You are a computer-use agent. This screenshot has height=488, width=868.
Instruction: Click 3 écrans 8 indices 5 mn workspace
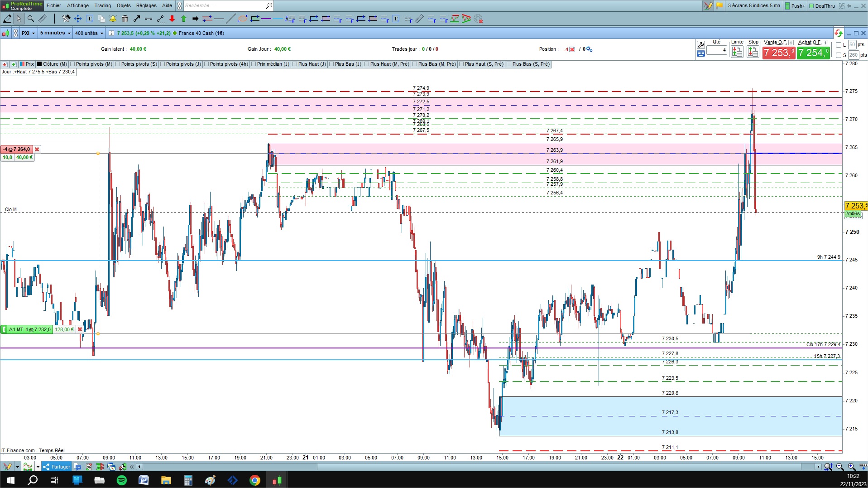click(x=754, y=6)
